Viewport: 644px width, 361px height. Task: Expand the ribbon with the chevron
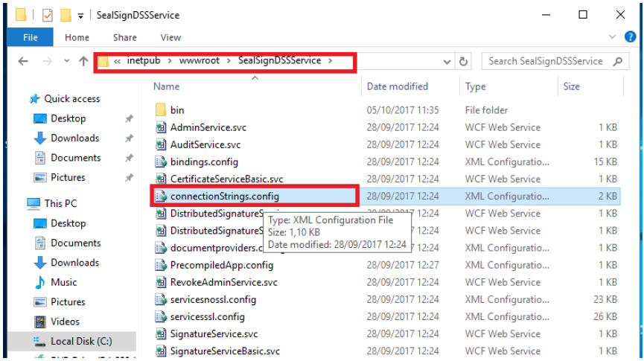click(x=612, y=37)
